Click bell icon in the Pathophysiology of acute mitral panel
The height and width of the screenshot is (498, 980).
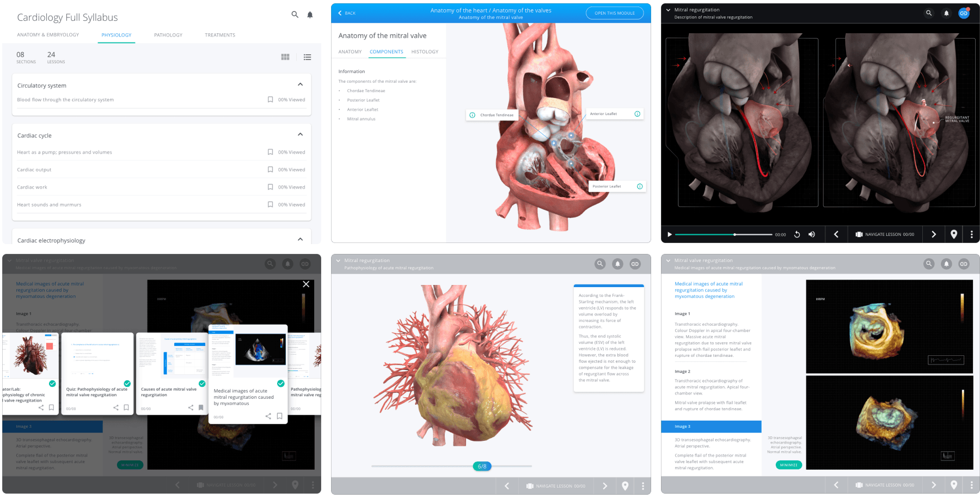tap(617, 264)
